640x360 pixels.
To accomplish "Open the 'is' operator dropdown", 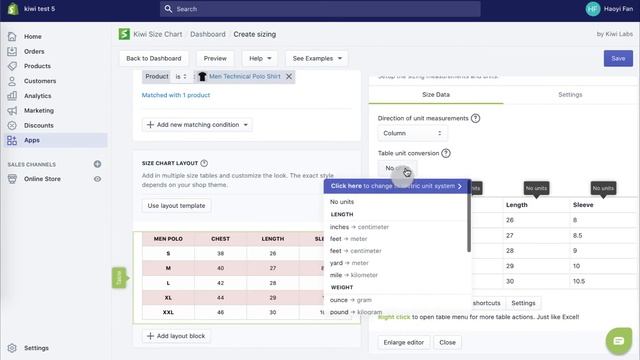I will pos(181,76).
